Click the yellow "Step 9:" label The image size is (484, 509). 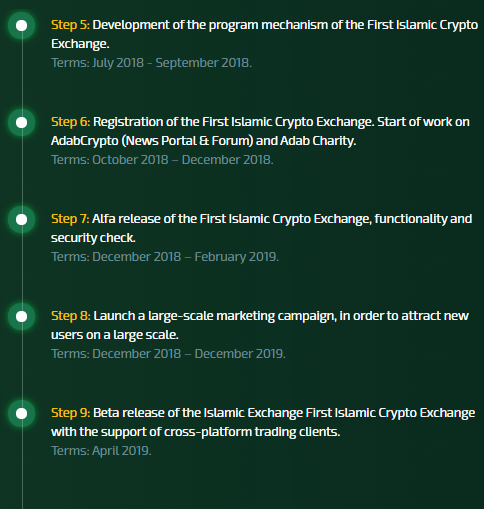[71, 413]
